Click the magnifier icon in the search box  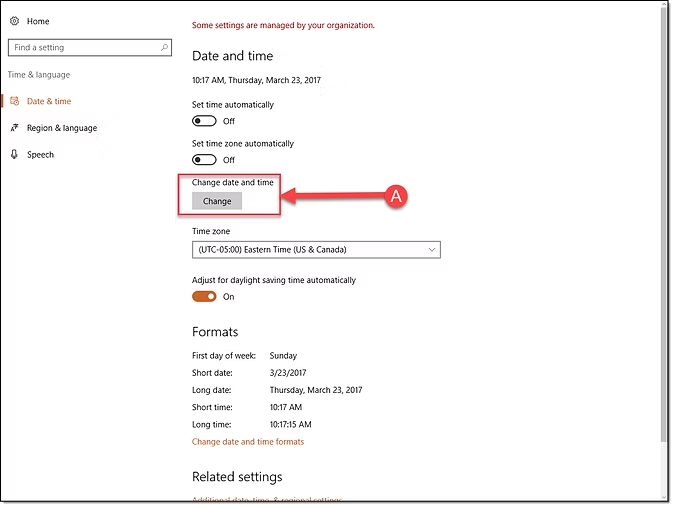pos(164,47)
